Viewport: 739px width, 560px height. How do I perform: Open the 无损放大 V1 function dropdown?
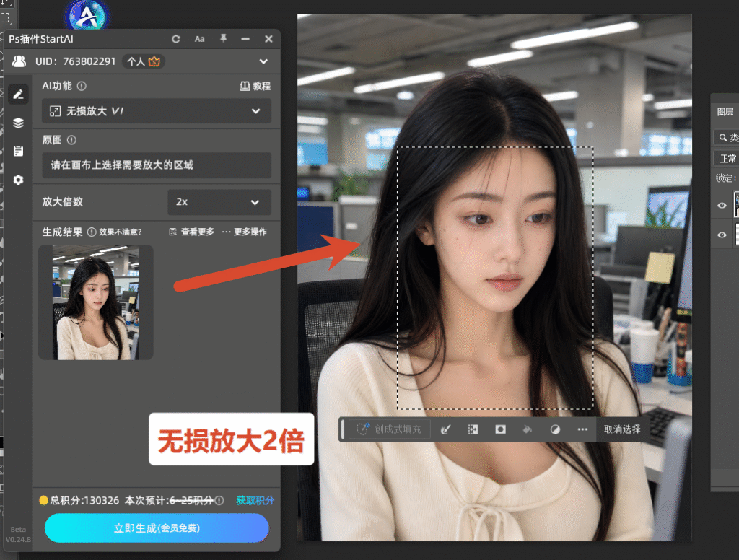coord(157,111)
